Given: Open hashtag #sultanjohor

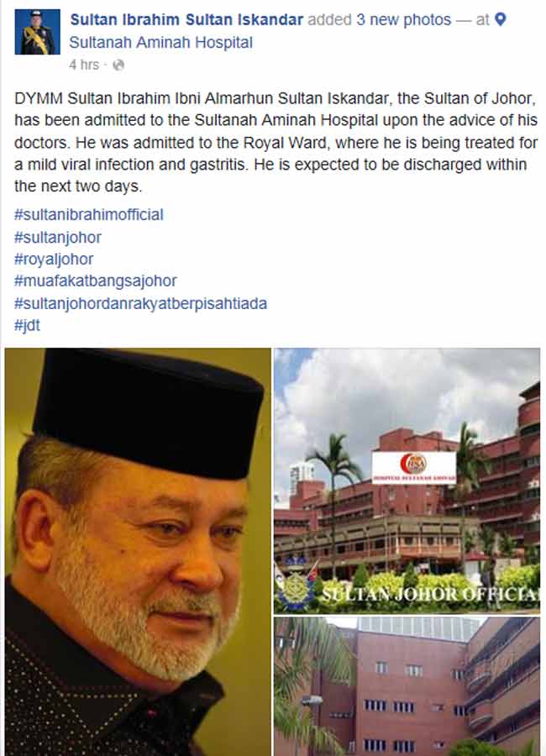Looking at the screenshot, I should 58,237.
